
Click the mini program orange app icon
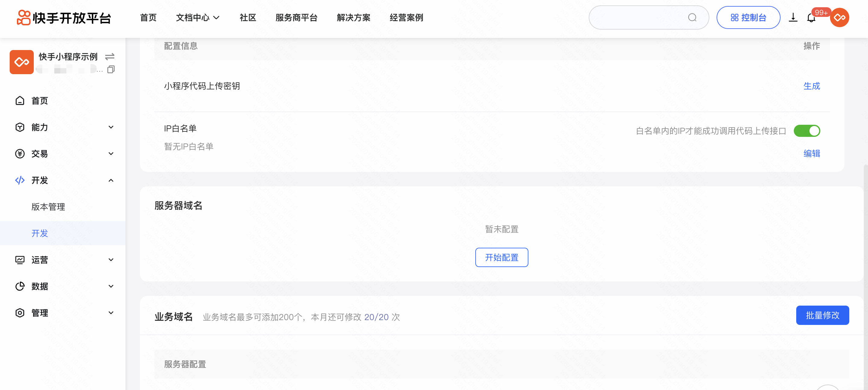click(x=22, y=62)
